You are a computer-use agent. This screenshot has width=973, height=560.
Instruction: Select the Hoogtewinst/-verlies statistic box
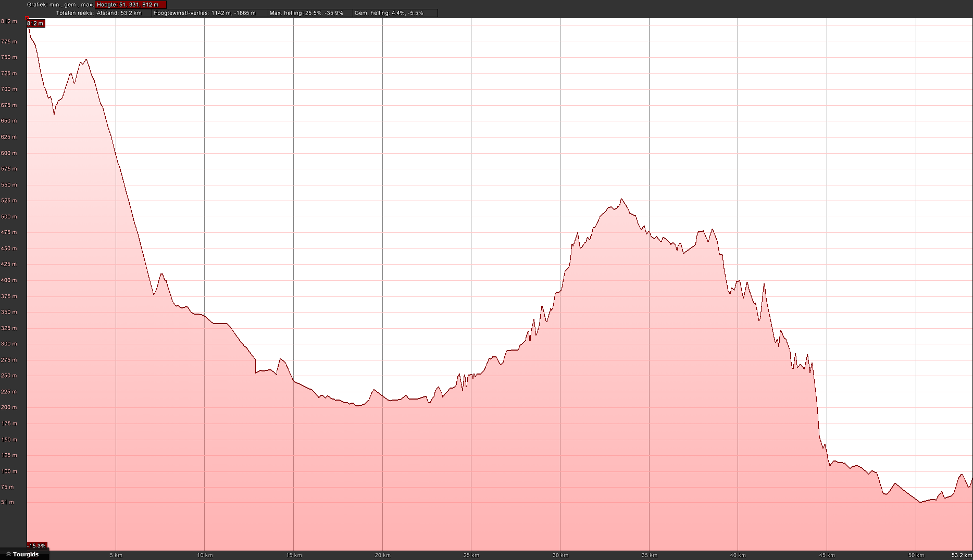point(209,13)
